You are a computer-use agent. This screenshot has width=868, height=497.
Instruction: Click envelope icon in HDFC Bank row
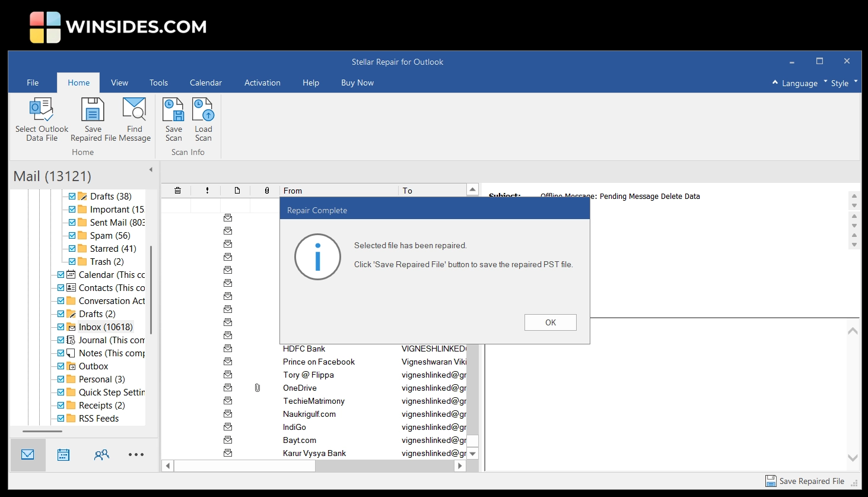[228, 349]
